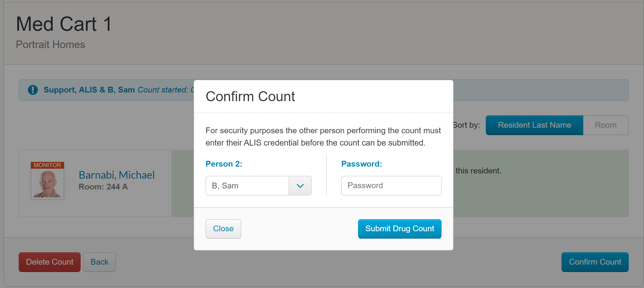The image size is (644, 288).
Task: Go back with the Back button
Action: pos(99,262)
